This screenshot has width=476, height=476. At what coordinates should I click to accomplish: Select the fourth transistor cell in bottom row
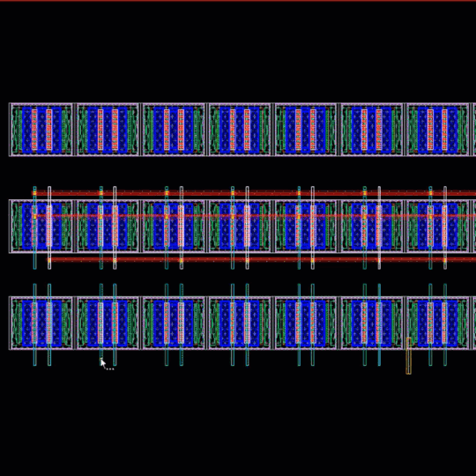coord(240,323)
